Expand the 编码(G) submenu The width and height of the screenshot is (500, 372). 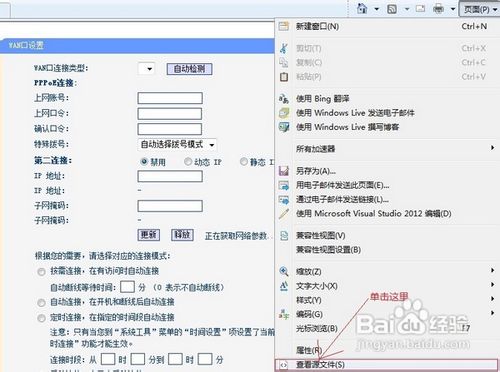click(x=387, y=314)
